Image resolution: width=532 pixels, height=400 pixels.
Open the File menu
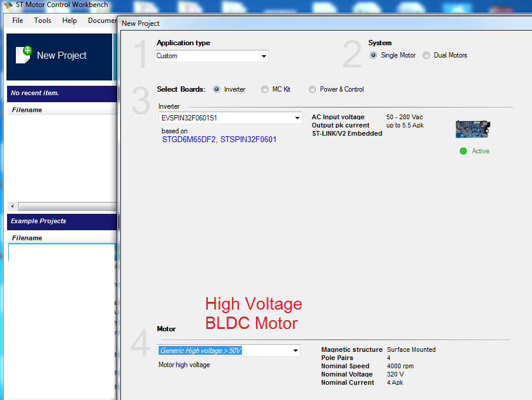tap(18, 21)
